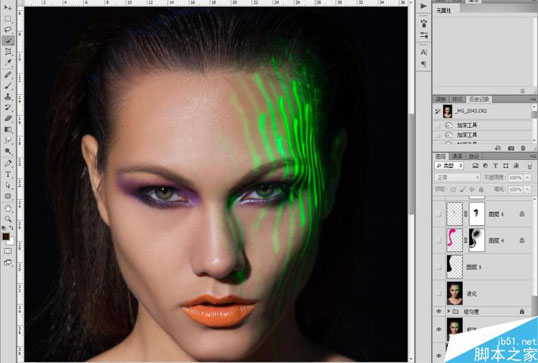This screenshot has height=363, width=538.
Task: Select the Horizontal Type tool
Action: tap(8, 174)
